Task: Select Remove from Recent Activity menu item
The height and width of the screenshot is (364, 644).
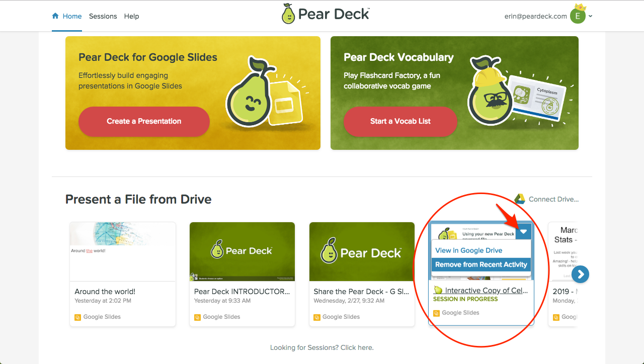Action: pyautogui.click(x=481, y=264)
